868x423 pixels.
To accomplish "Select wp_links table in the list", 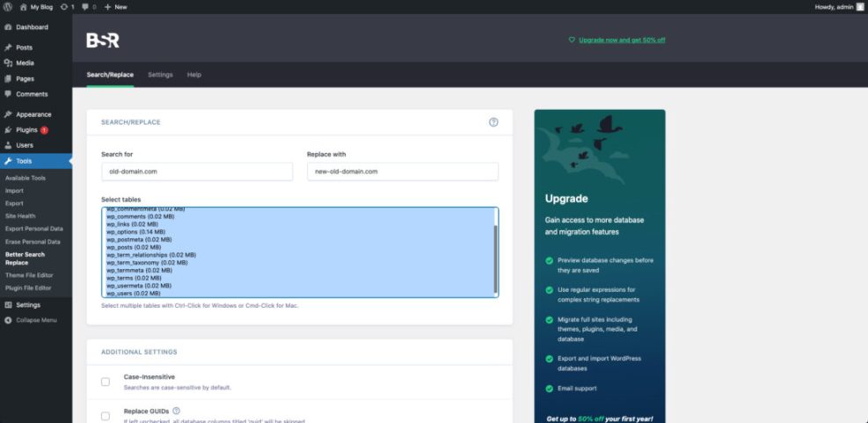I will coord(299,224).
